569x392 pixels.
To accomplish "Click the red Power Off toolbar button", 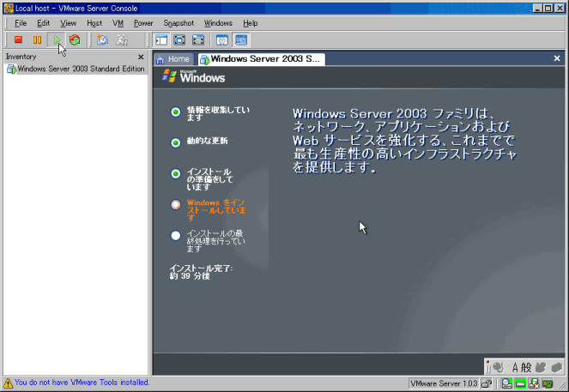I will click(18, 40).
